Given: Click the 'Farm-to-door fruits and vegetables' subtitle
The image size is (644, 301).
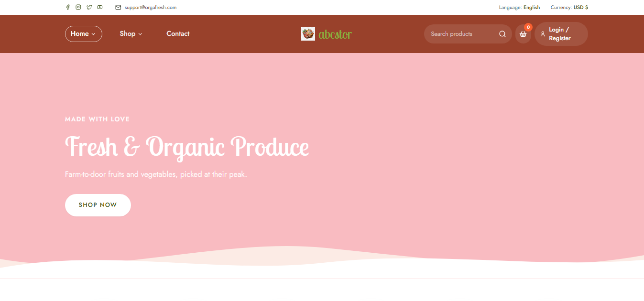Looking at the screenshot, I should [156, 174].
